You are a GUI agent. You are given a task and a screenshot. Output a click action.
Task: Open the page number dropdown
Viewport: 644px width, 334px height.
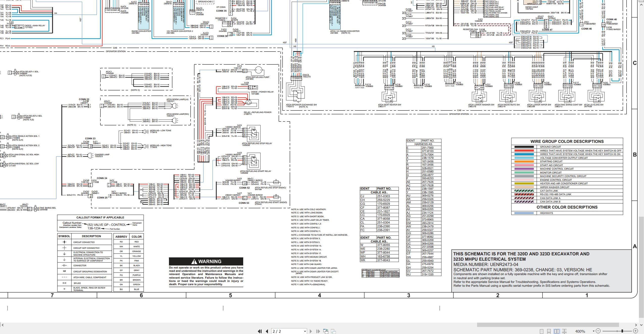point(305,331)
